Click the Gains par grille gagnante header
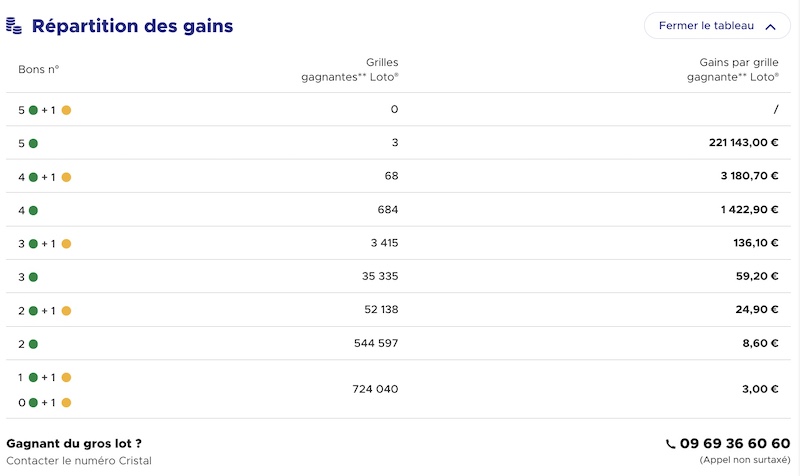 [733, 69]
